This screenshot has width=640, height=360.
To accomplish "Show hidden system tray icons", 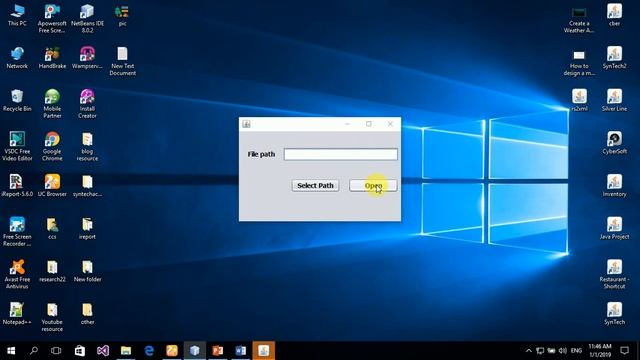I will 529,351.
